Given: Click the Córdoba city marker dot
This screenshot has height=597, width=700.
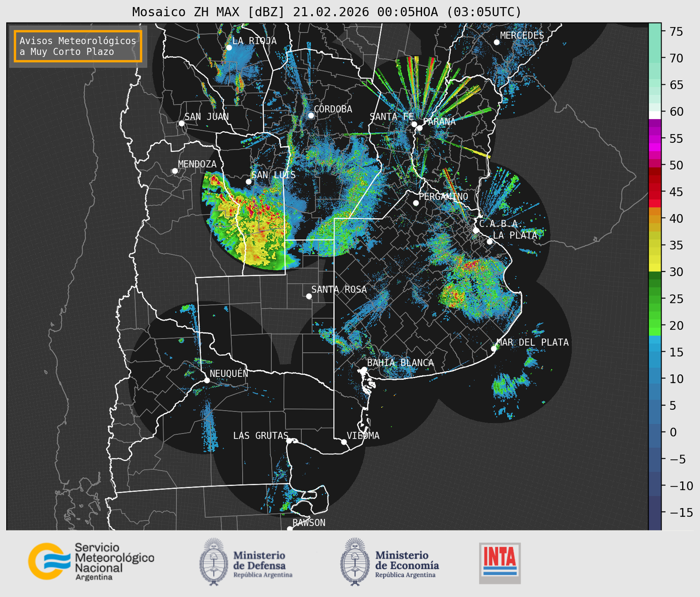Looking at the screenshot, I should coord(311,115).
